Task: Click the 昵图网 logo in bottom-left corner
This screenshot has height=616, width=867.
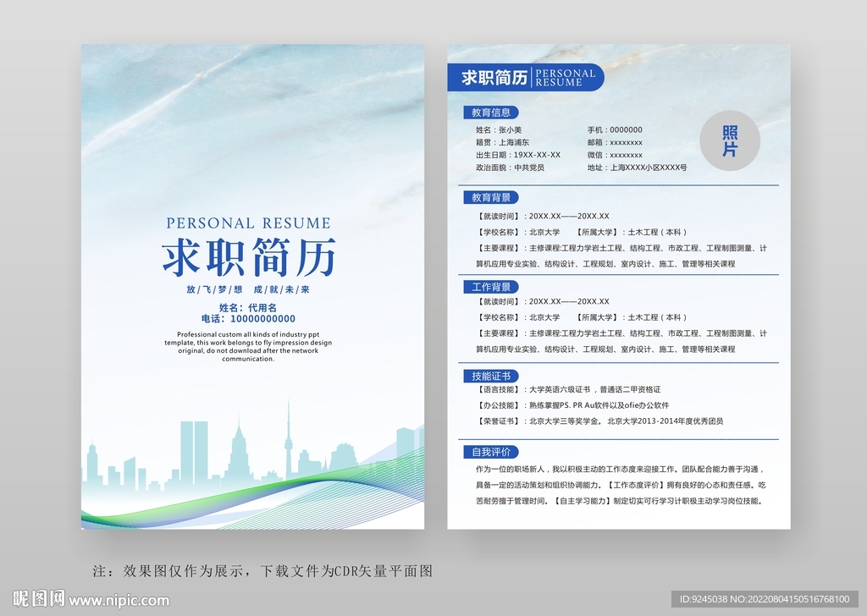Action: [x=34, y=600]
